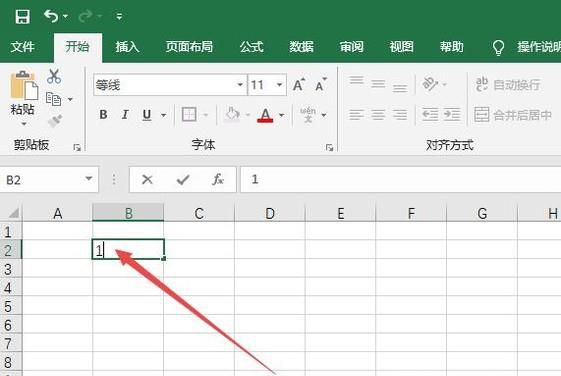Switch to the 页面布局 ribbon tab
Screen dimensions: 561x376
click(x=189, y=47)
